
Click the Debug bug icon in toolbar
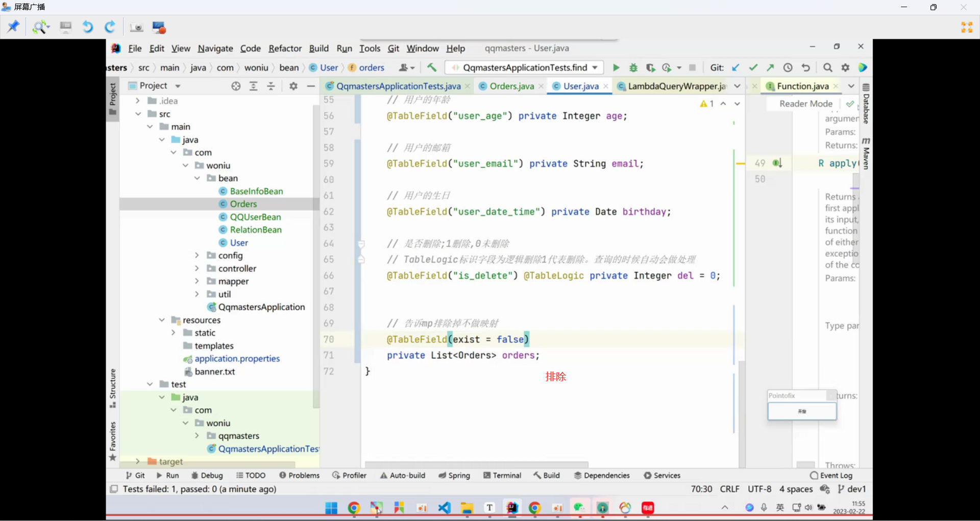pos(633,67)
